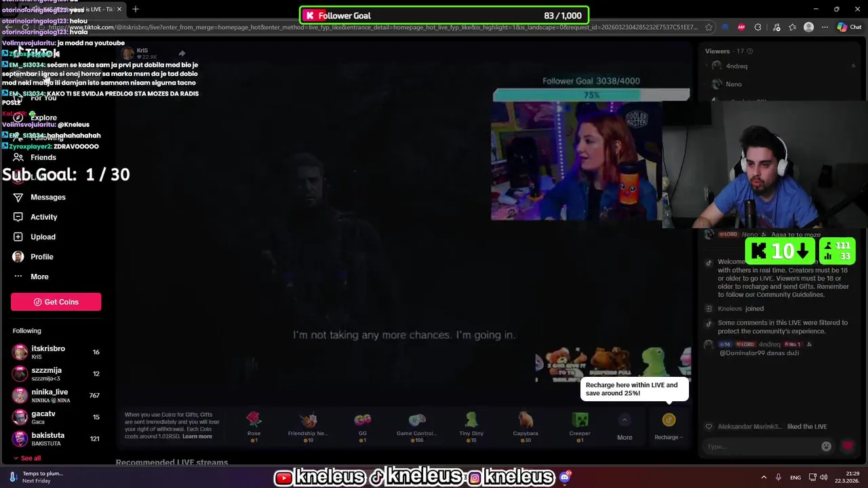Open itskrisbro in the Following list
Viewport: 868px width, 488px height.
pyautogui.click(x=56, y=352)
